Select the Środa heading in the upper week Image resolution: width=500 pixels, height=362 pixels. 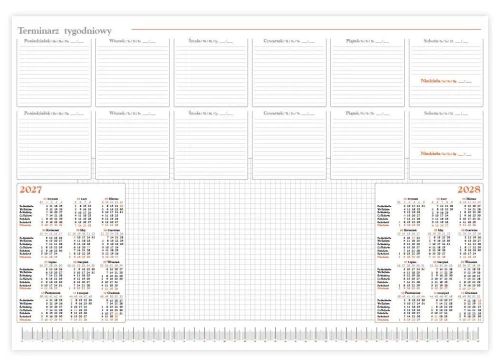pos(203,41)
